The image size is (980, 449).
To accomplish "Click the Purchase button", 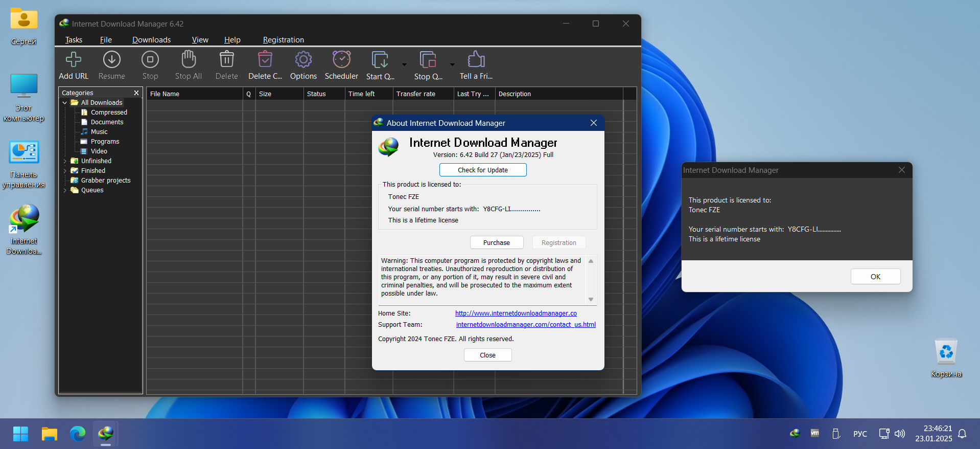I will (x=497, y=243).
